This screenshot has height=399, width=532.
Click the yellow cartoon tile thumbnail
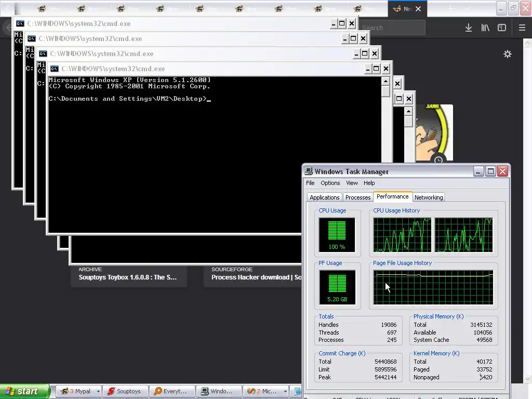(434, 132)
